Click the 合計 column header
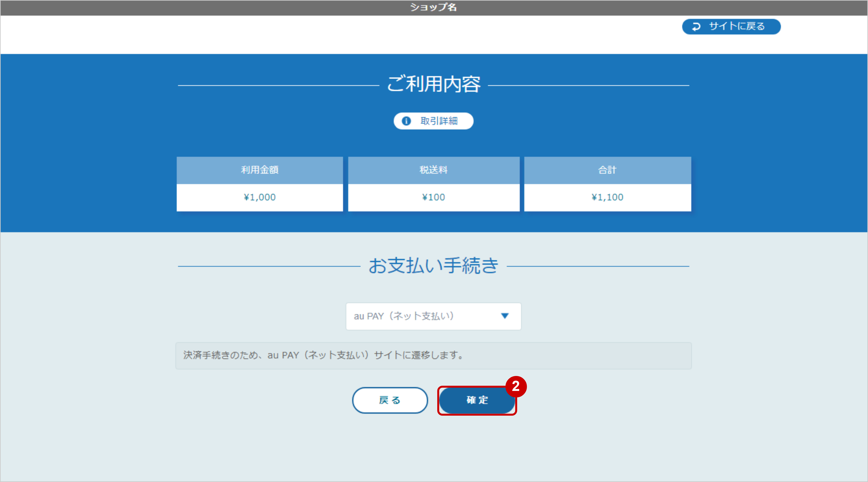 607,170
